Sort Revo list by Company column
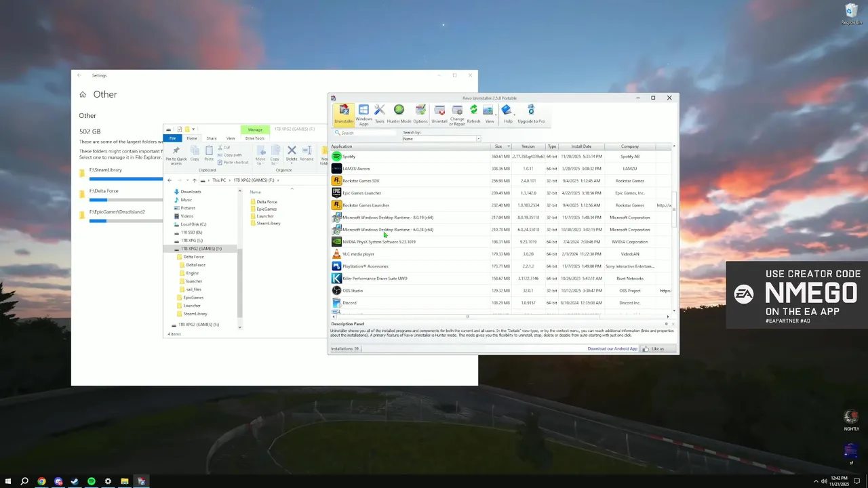868x488 pixels. pyautogui.click(x=630, y=146)
